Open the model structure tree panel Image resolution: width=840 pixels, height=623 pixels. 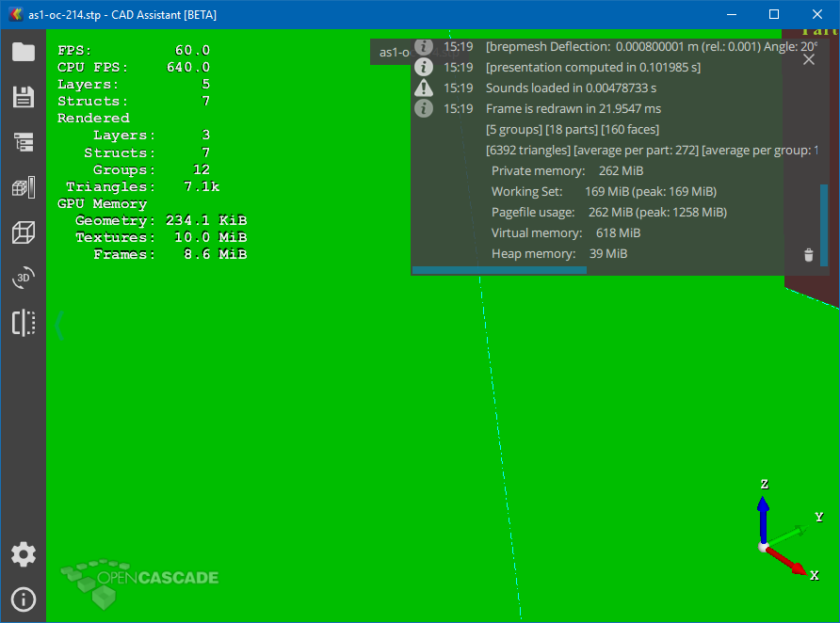(x=24, y=142)
